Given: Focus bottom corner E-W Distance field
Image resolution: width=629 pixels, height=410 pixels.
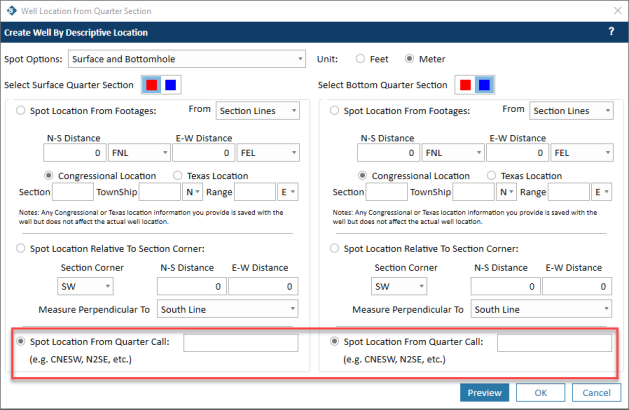Looking at the screenshot, I should (x=577, y=286).
